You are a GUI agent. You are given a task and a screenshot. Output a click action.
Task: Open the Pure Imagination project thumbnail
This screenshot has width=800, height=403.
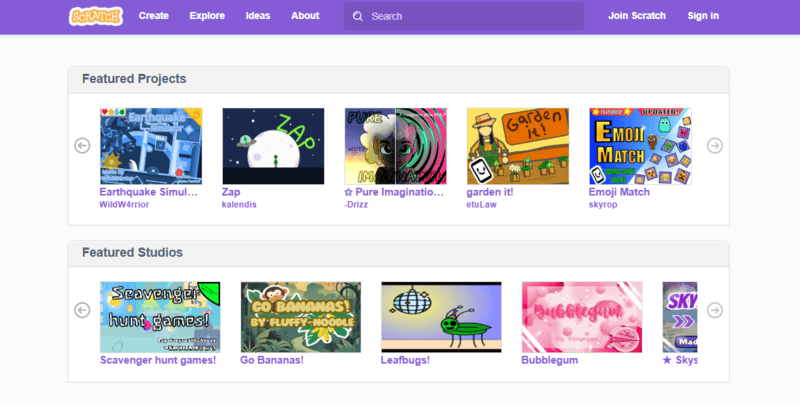395,146
